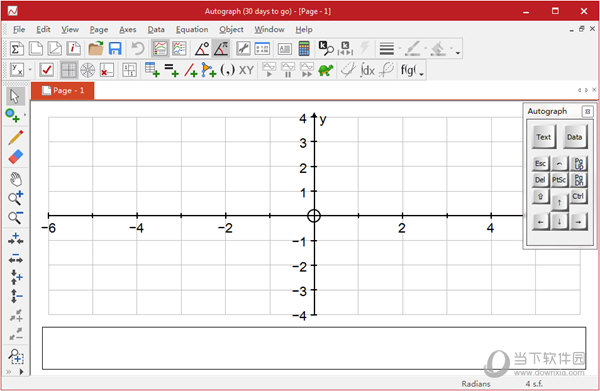Click the wrench settings icon
The height and width of the screenshot is (391, 600).
coord(243,49)
